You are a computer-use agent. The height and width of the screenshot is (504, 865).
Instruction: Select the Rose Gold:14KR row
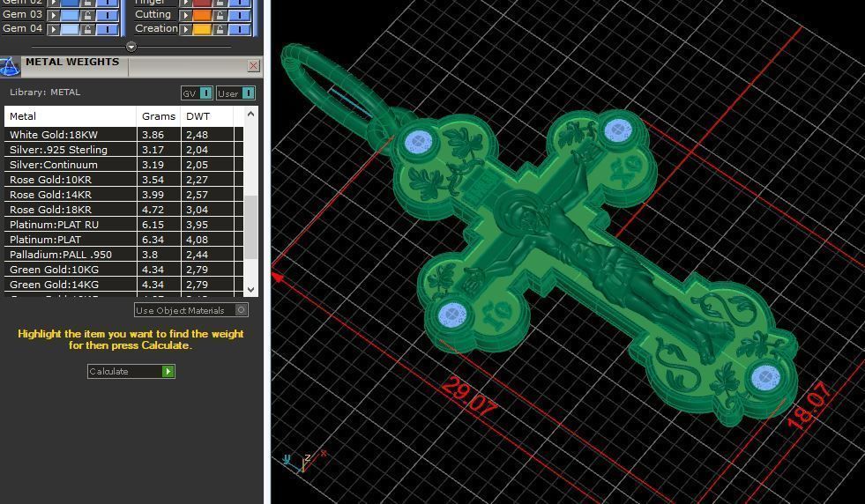pyautogui.click(x=124, y=194)
